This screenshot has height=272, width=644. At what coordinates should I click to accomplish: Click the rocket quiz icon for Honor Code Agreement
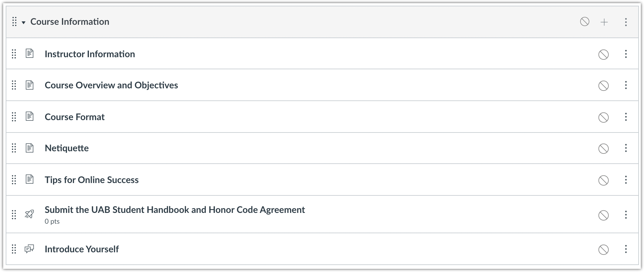pos(29,214)
